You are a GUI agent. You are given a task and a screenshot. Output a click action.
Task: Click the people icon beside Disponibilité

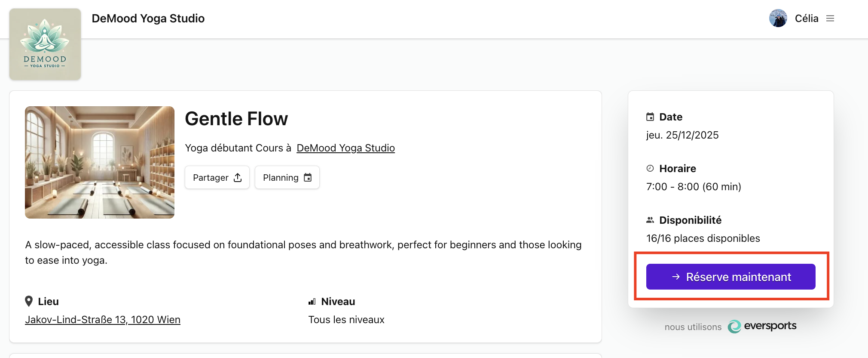[x=650, y=220]
